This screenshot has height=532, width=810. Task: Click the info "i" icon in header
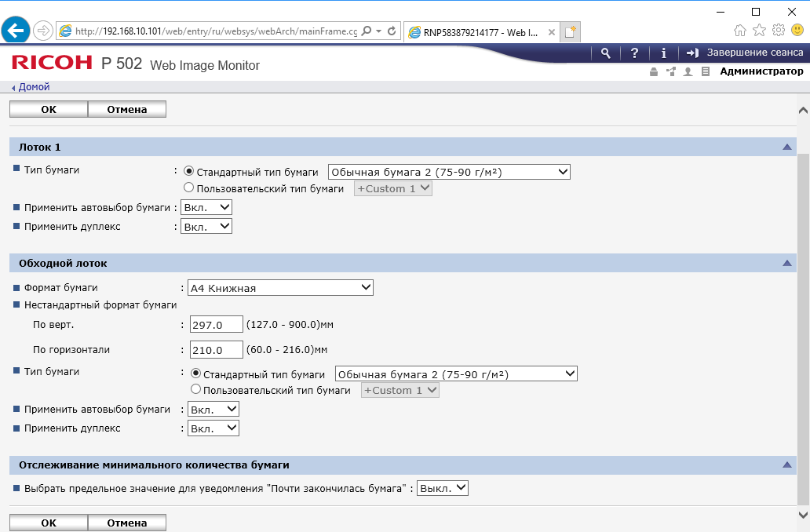pyautogui.click(x=664, y=53)
